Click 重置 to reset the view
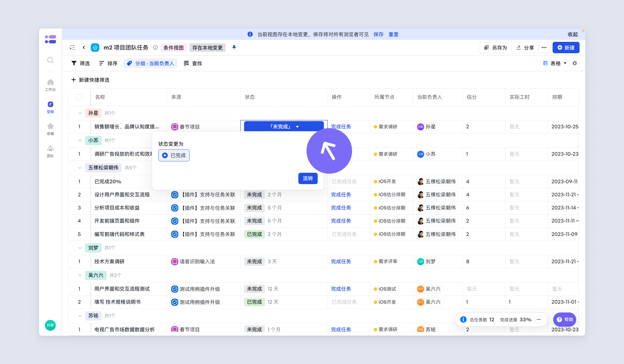This screenshot has height=364, width=624. [394, 34]
